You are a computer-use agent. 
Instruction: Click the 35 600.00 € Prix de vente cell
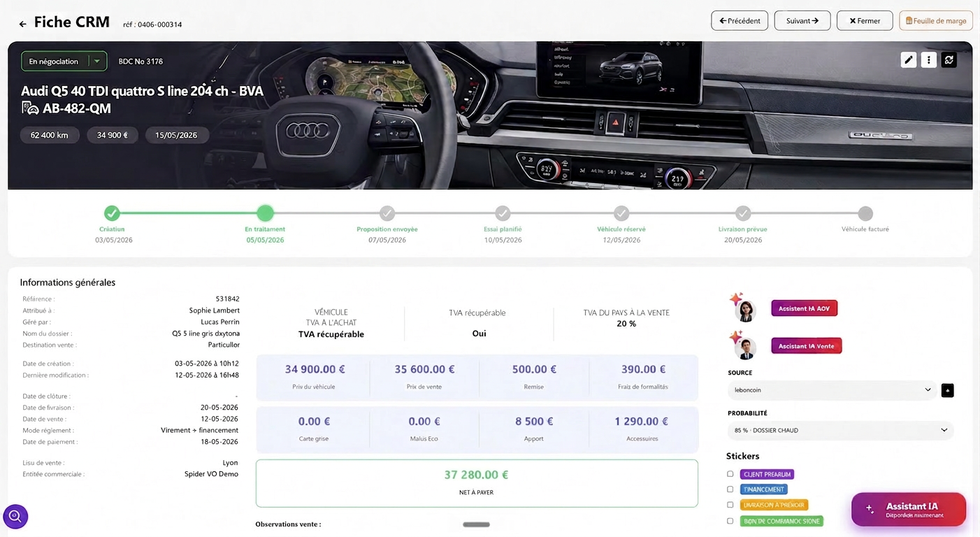(424, 376)
